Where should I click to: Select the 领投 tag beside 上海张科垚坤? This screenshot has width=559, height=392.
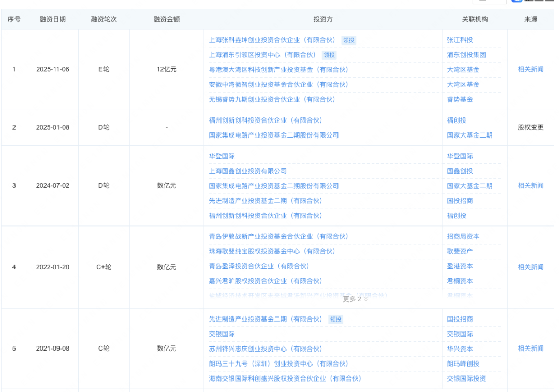pos(349,40)
